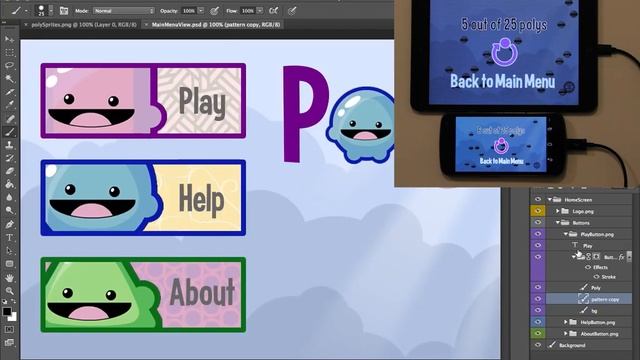Viewport: 640px width, 360px height.
Task: Select the Crop tool
Action: (9, 92)
